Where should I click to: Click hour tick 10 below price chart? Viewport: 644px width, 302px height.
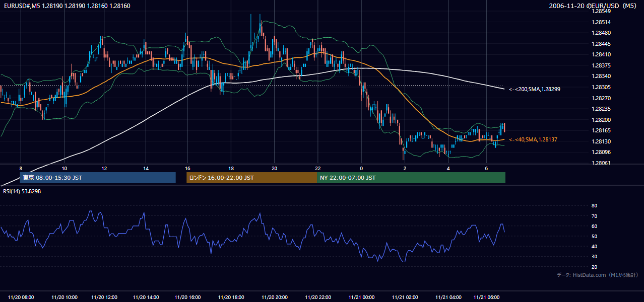(64, 168)
